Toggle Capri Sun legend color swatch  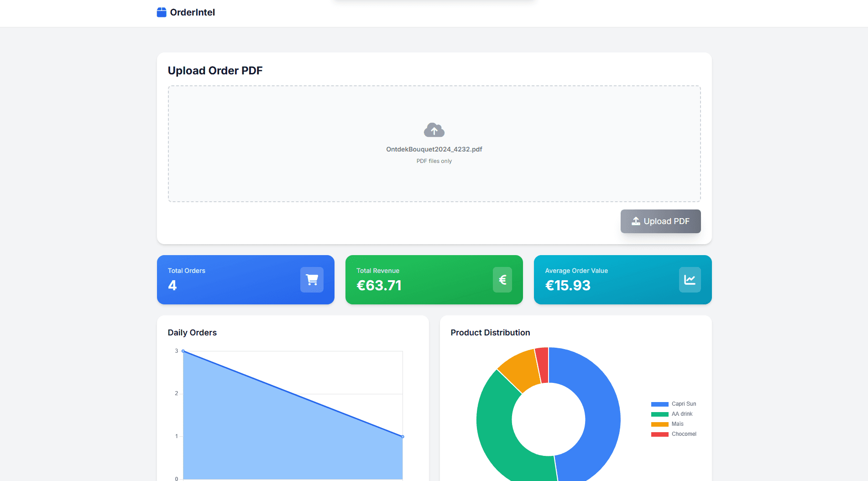tap(659, 404)
